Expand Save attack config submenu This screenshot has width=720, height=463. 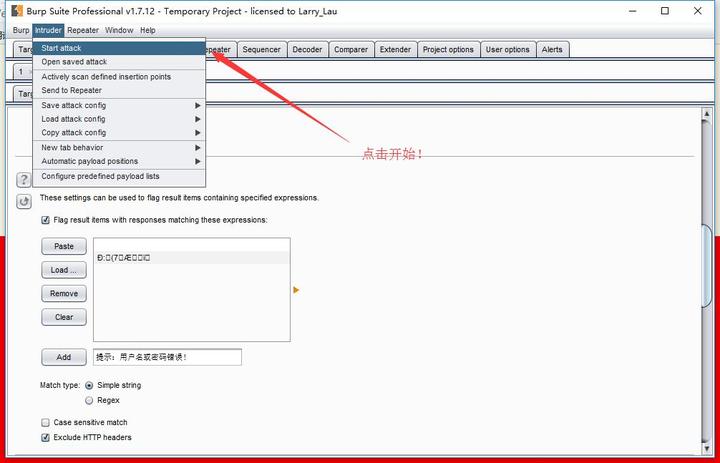pos(119,105)
